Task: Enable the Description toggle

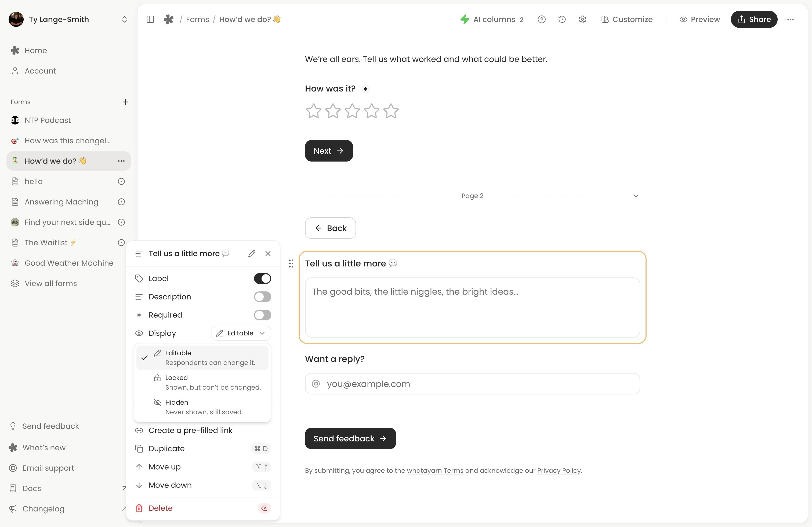Action: [262, 297]
